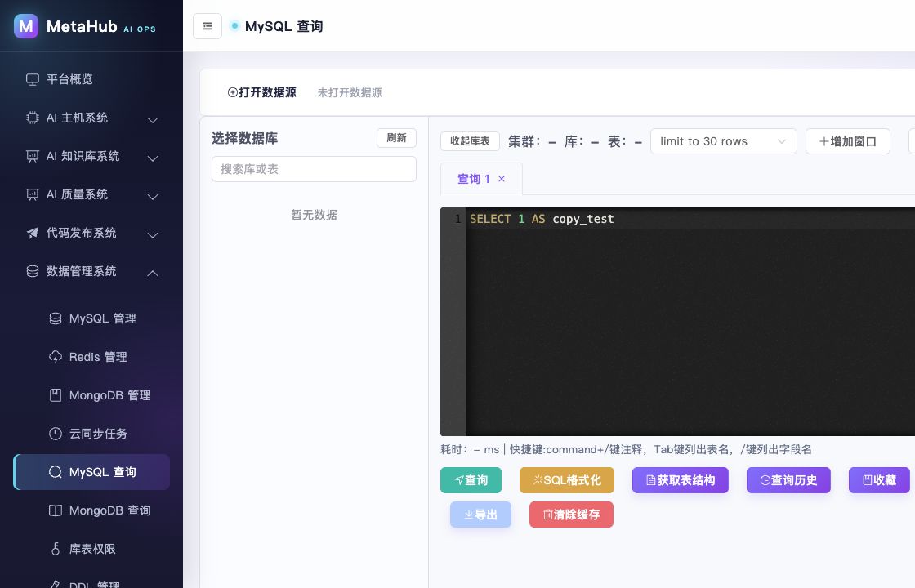Open 云同步任务 menu item

click(x=91, y=434)
